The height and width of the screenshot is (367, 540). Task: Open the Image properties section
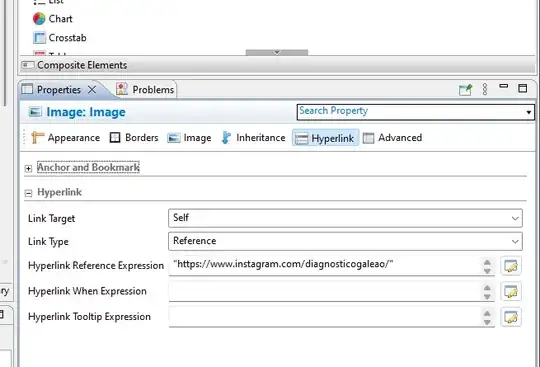point(189,138)
